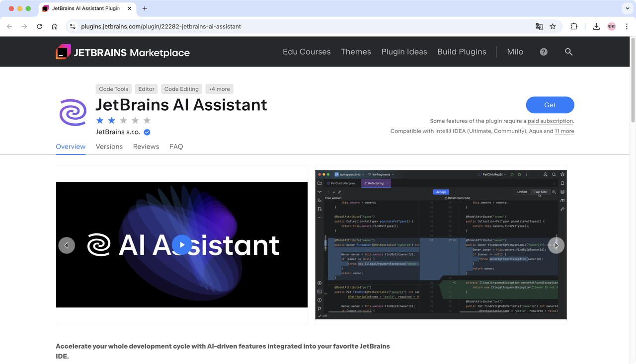636x364 pixels.
Task: Follow the 'paid subscription' link
Action: (550, 121)
